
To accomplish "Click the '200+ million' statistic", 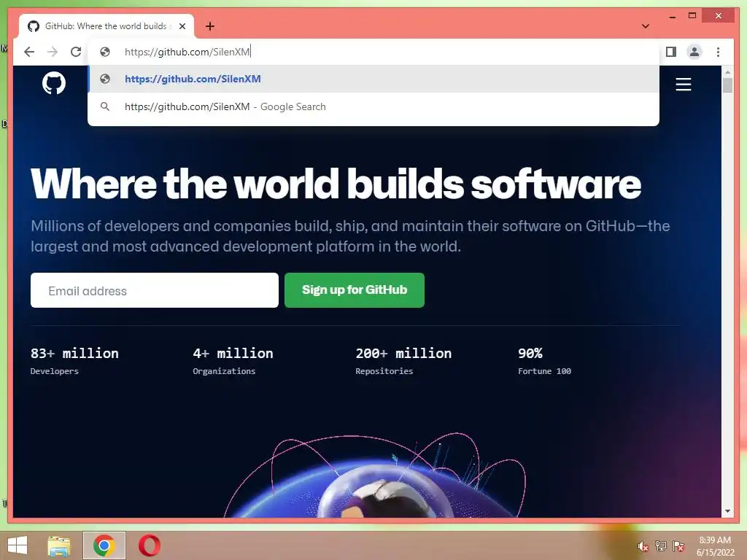I will [403, 354].
